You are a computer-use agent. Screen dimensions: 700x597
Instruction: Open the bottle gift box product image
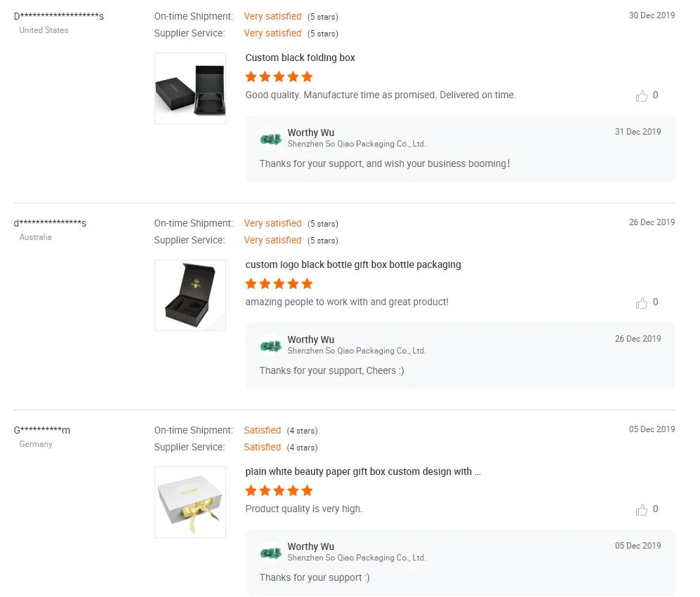pyautogui.click(x=190, y=295)
